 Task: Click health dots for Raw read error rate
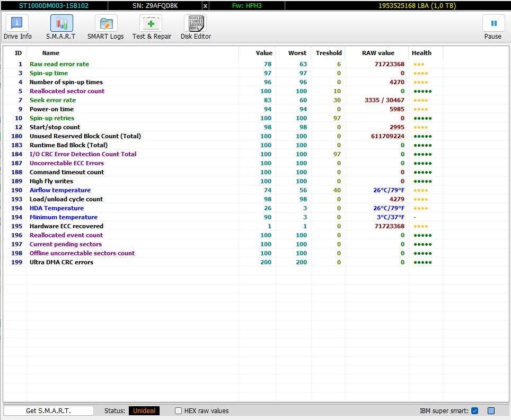(x=419, y=65)
